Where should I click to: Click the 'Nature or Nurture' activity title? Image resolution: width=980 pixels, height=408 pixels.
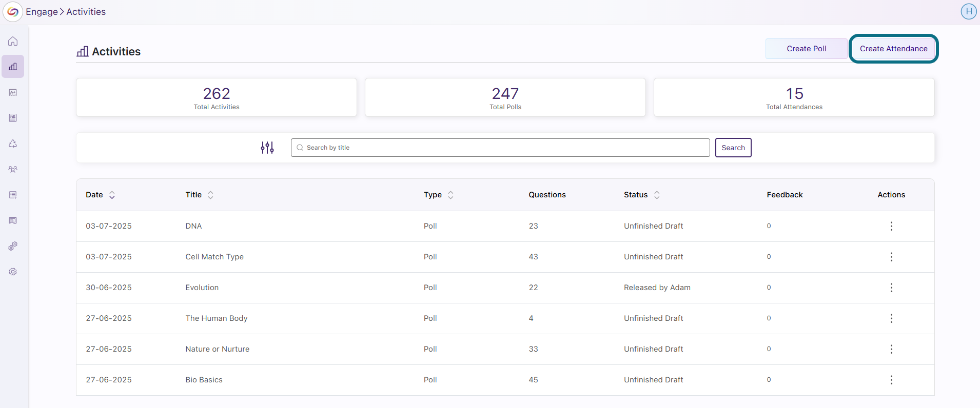218,349
